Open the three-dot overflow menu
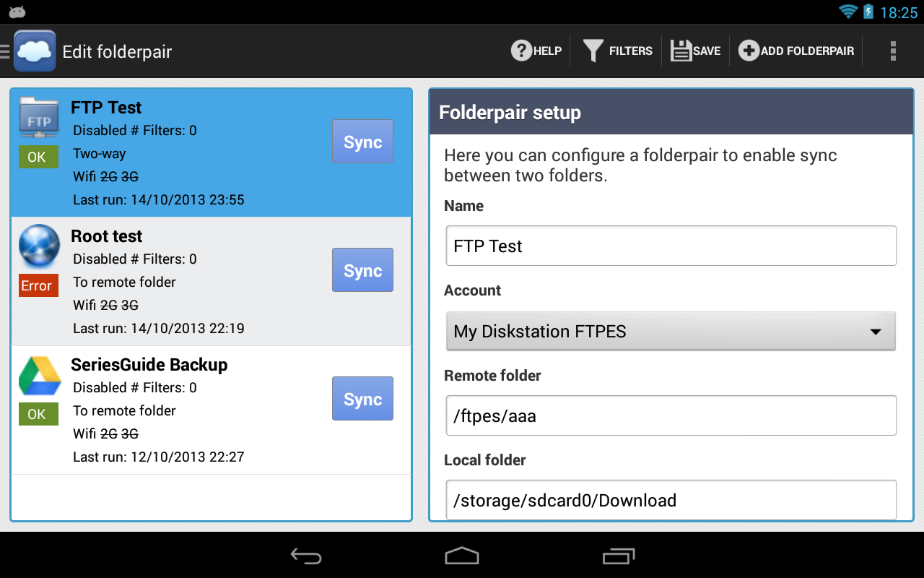Screen dimensions: 924x578 893,51
